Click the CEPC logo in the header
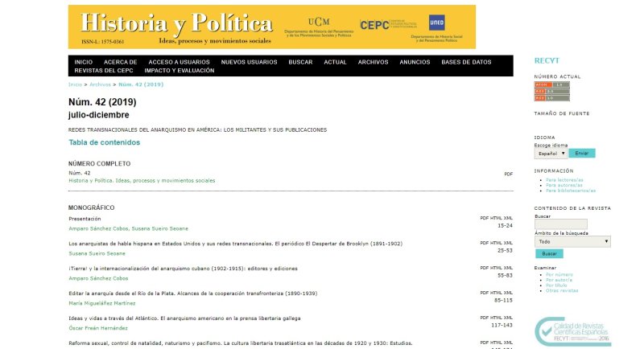644x349 pixels. [374, 25]
